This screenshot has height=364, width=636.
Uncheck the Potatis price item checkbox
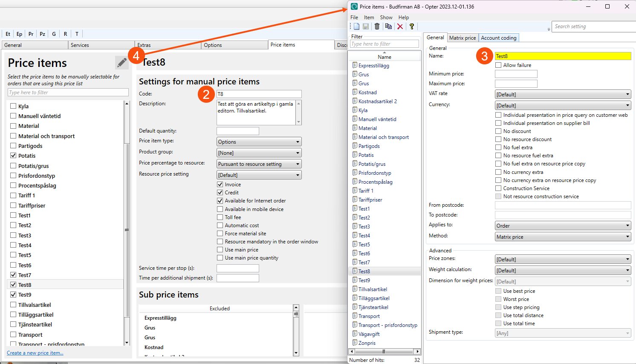(13, 156)
